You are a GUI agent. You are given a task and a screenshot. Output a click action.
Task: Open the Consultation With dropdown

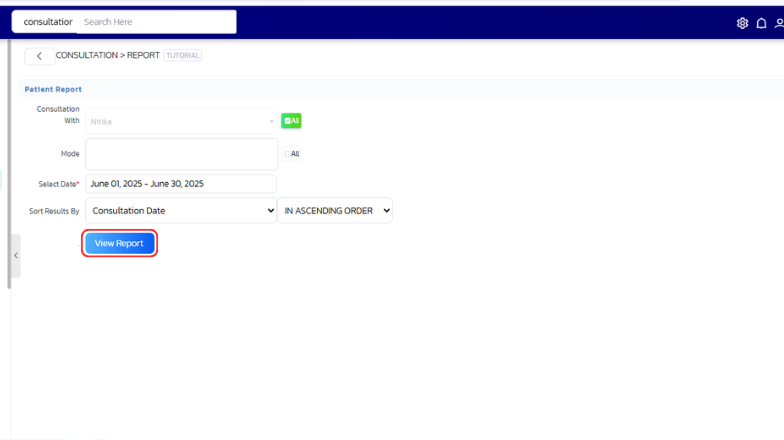182,122
